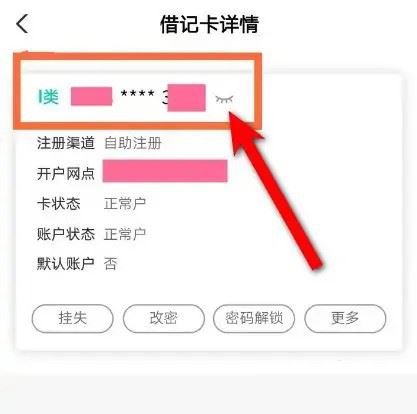Tap the 改密 button
This screenshot has height=414, width=417.
click(x=163, y=318)
